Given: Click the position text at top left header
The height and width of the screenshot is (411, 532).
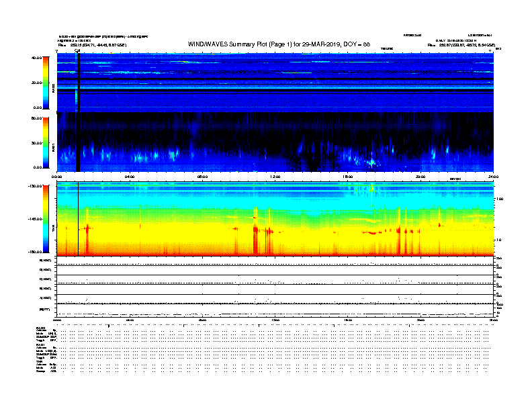Looking at the screenshot, I should [x=92, y=45].
